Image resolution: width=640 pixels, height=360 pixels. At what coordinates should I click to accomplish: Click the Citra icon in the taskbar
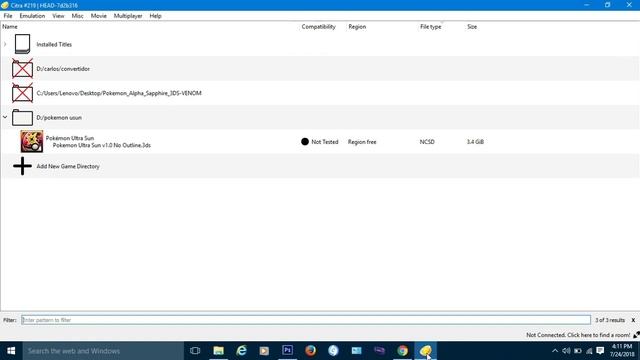(425, 351)
